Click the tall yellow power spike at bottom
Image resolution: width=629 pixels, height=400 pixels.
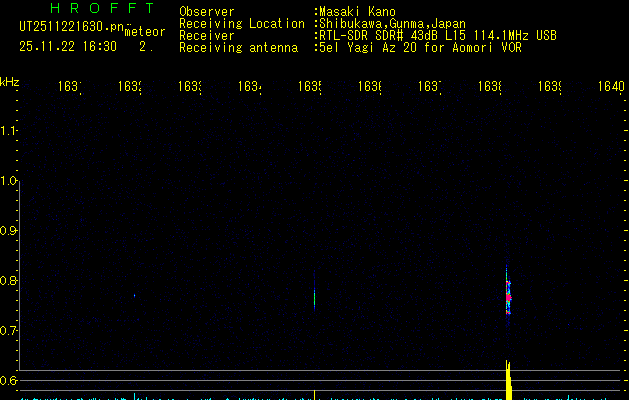pyautogui.click(x=508, y=380)
